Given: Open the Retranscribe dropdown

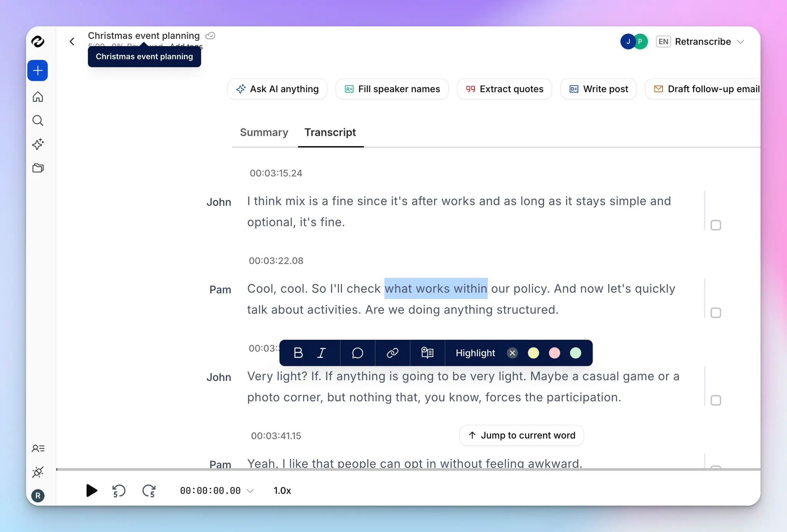Looking at the screenshot, I should [741, 42].
